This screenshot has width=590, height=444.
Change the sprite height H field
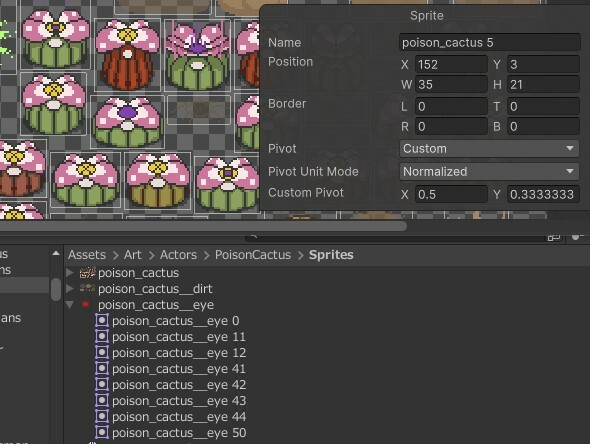pos(543,84)
